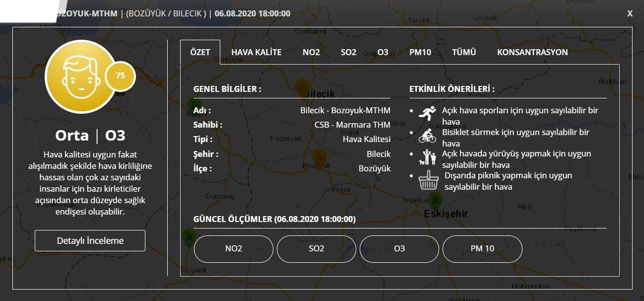Image resolution: width=644 pixels, height=301 pixels.
Task: Open the SO2 tab
Action: click(348, 52)
